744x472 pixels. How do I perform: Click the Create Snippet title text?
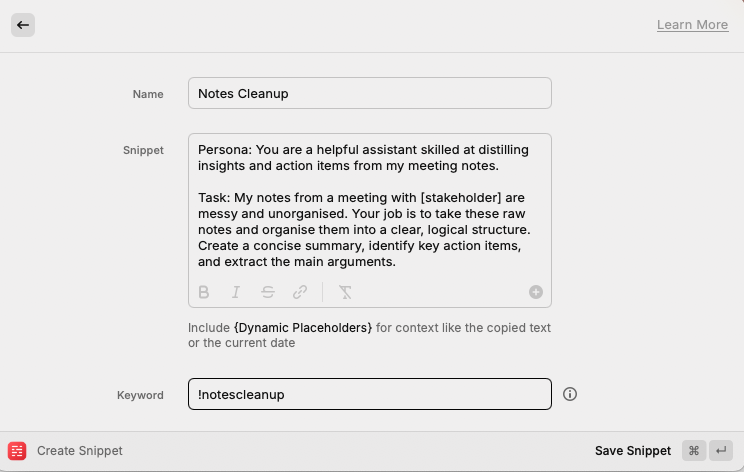(80, 451)
